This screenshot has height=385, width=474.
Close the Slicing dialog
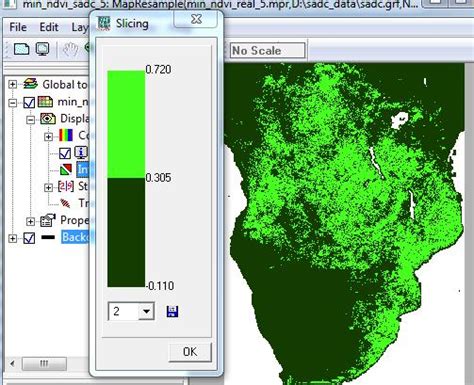click(x=196, y=19)
